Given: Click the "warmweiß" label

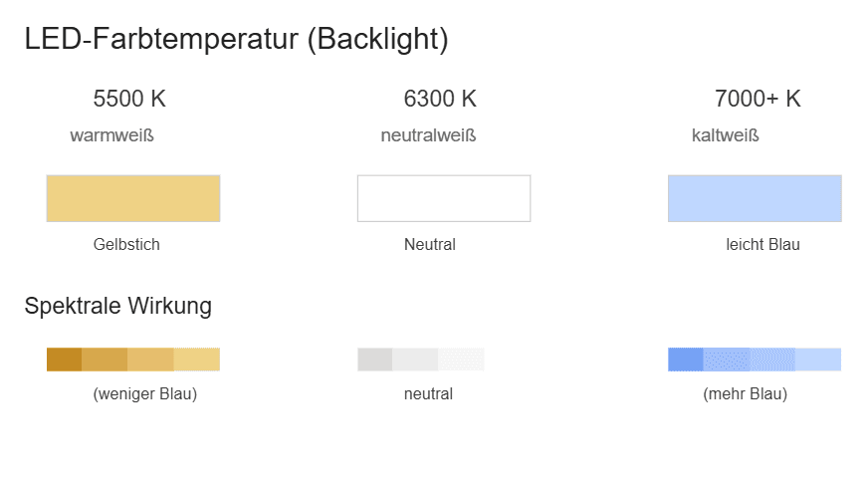Looking at the screenshot, I should tap(111, 135).
